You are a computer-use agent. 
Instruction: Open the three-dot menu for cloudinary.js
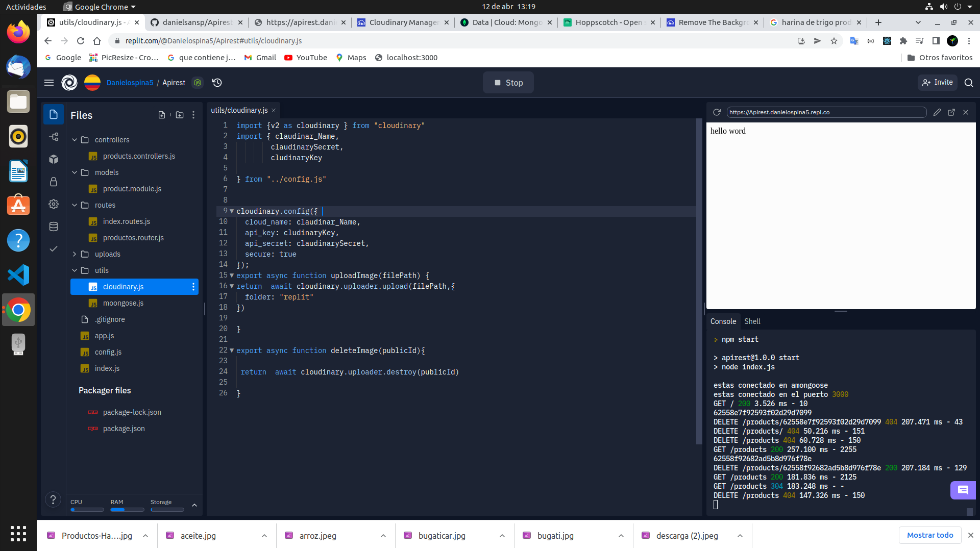pos(193,287)
